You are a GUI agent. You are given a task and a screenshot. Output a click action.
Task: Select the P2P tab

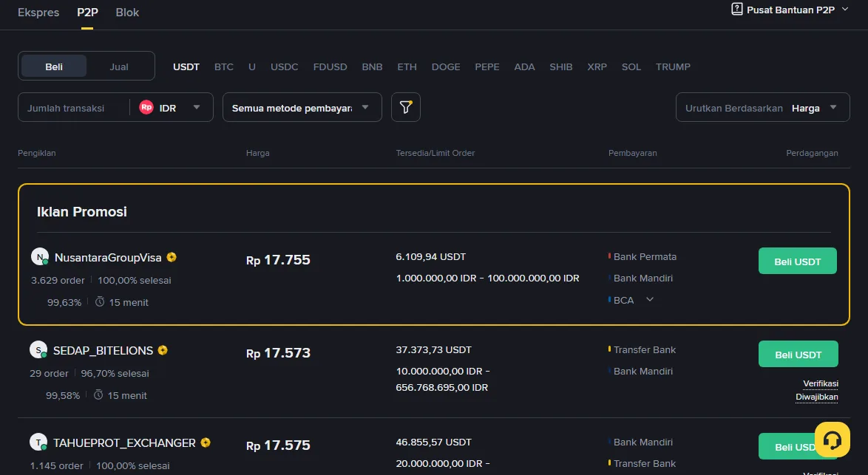(x=87, y=12)
